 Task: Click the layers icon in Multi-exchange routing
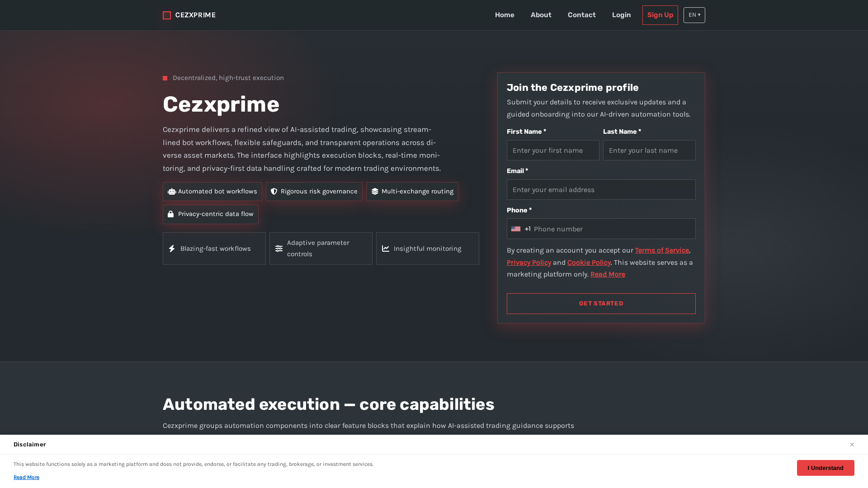[375, 192]
